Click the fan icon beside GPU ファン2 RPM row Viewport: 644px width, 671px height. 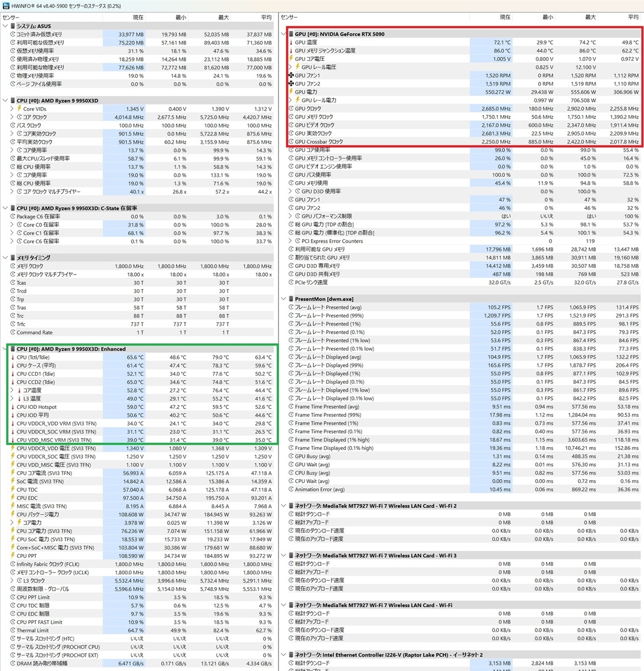(291, 84)
